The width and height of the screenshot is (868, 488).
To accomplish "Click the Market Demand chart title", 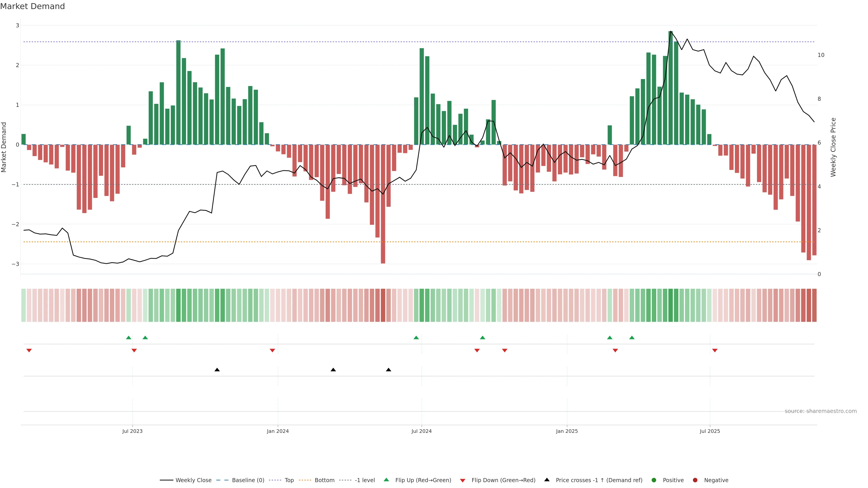I will pyautogui.click(x=32, y=6).
